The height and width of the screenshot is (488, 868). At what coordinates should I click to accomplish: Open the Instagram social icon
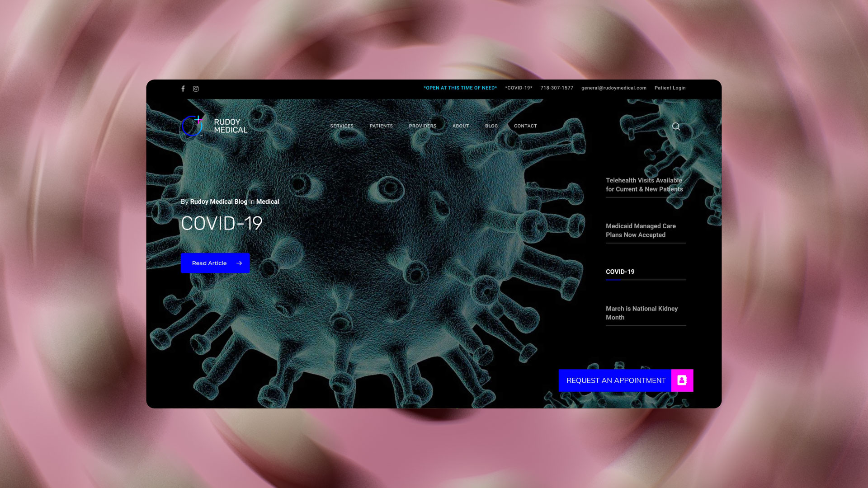[196, 89]
